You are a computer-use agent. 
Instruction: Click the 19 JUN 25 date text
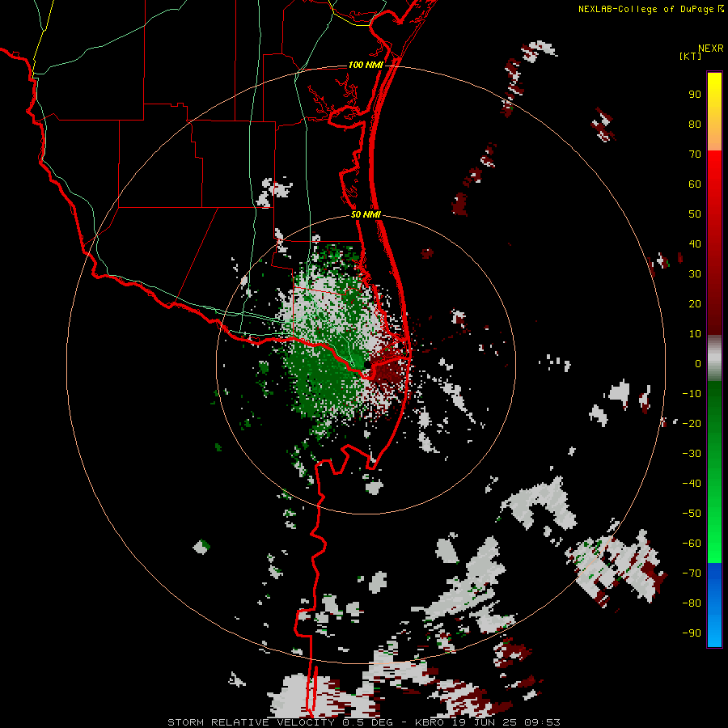(484, 722)
